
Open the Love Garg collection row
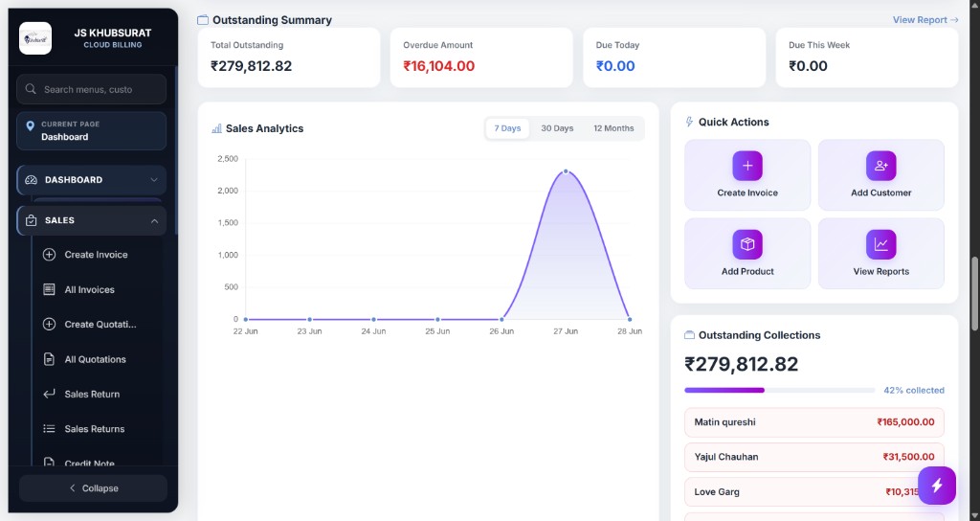coord(814,492)
